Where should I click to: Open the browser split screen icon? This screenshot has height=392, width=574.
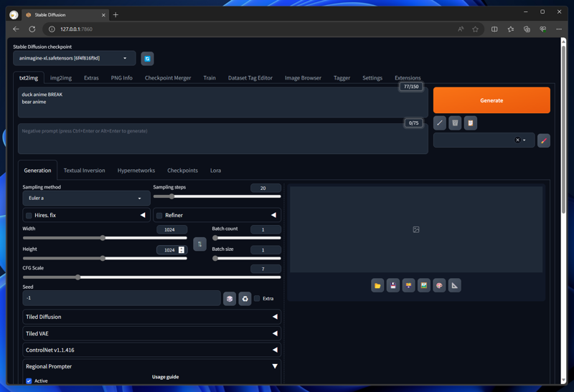tap(494, 29)
